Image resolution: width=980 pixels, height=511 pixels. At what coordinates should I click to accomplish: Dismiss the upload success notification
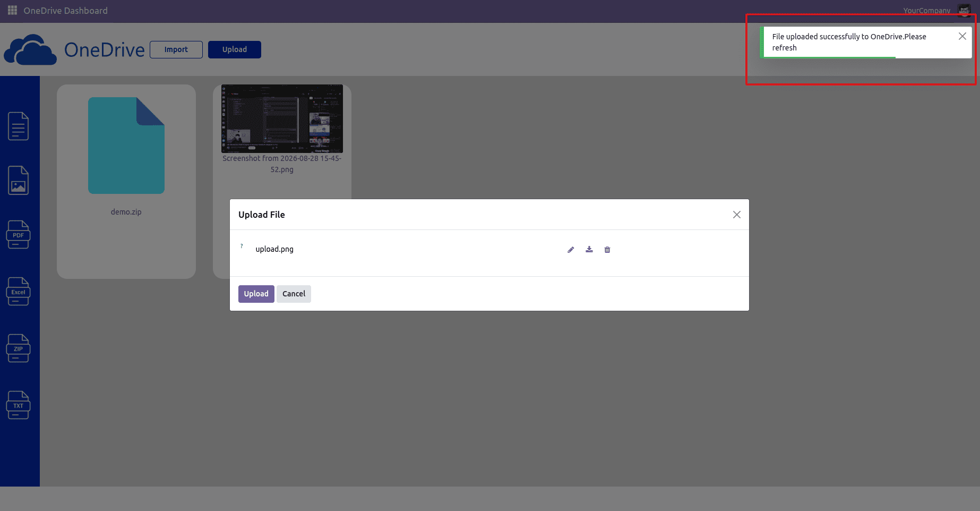(962, 36)
